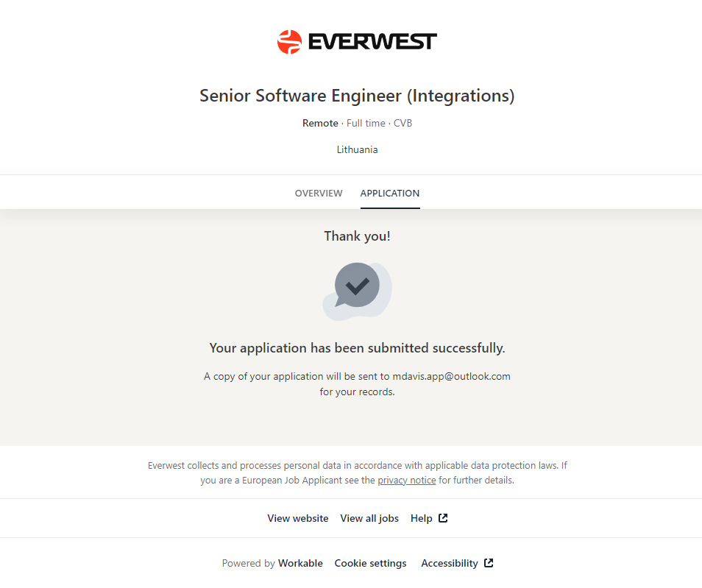Open Cookie settings

[370, 564]
